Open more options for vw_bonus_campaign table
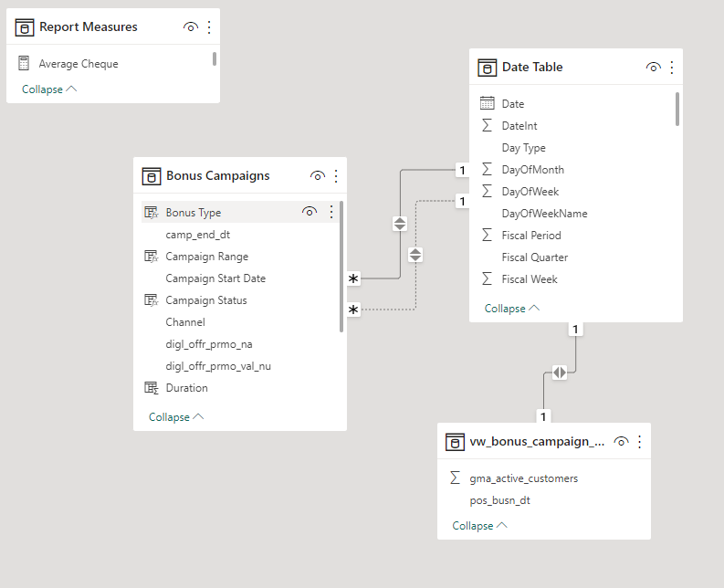724x588 pixels. pyautogui.click(x=639, y=442)
